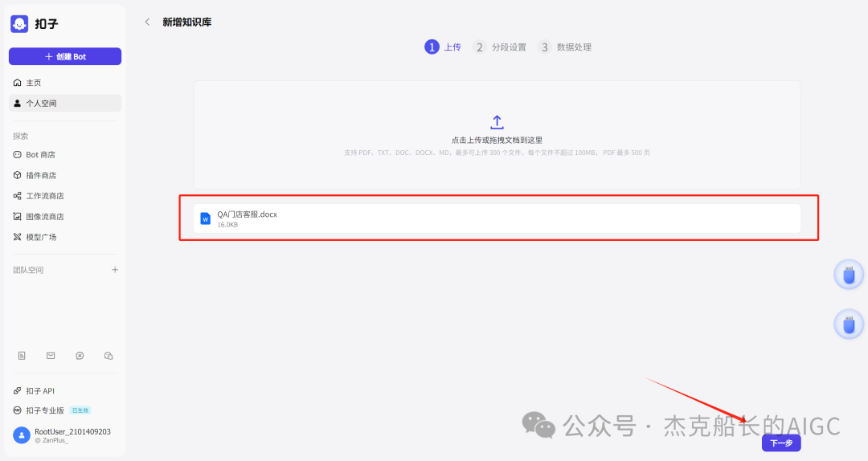Click the upload arrow icon in drop area
The height and width of the screenshot is (461, 868).
click(497, 122)
